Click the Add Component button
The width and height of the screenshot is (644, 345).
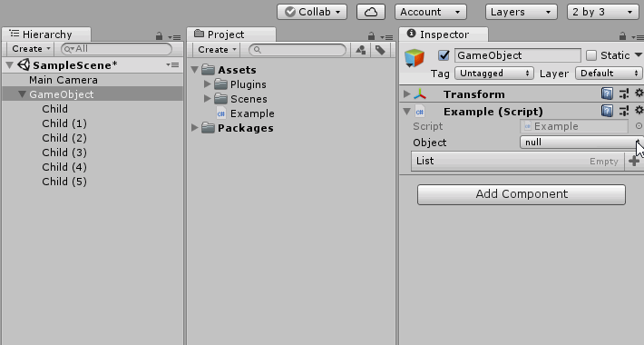pyautogui.click(x=522, y=194)
